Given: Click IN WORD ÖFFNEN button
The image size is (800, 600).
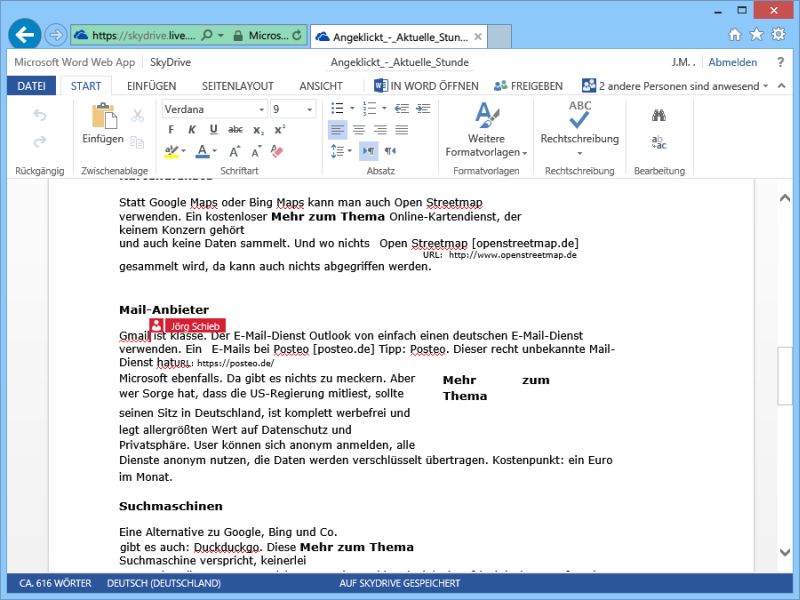Looking at the screenshot, I should pyautogui.click(x=427, y=86).
